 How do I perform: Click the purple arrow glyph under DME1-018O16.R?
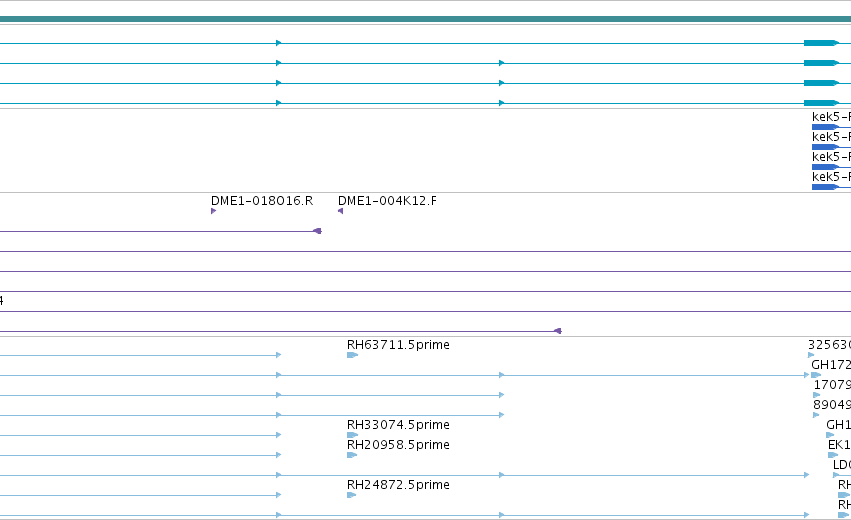coord(213,211)
